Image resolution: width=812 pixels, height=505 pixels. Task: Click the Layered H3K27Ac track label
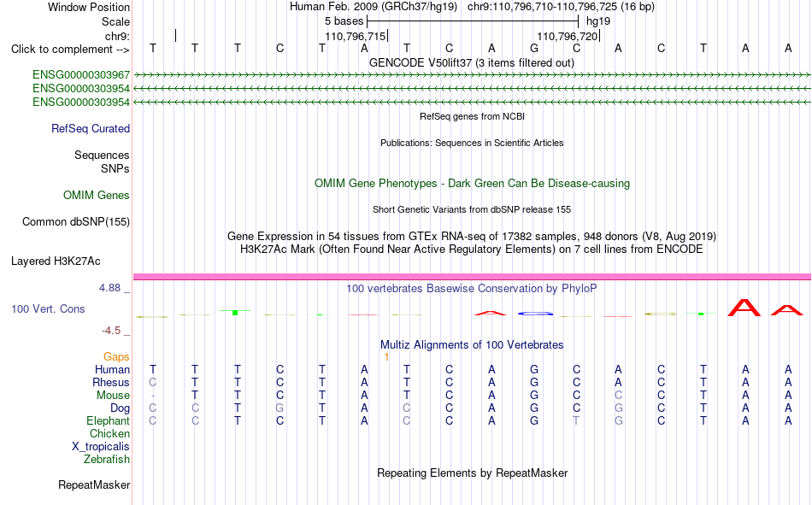click(x=56, y=261)
